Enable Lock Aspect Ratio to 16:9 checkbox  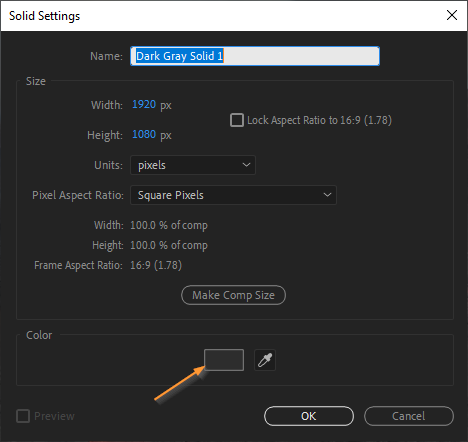point(237,120)
